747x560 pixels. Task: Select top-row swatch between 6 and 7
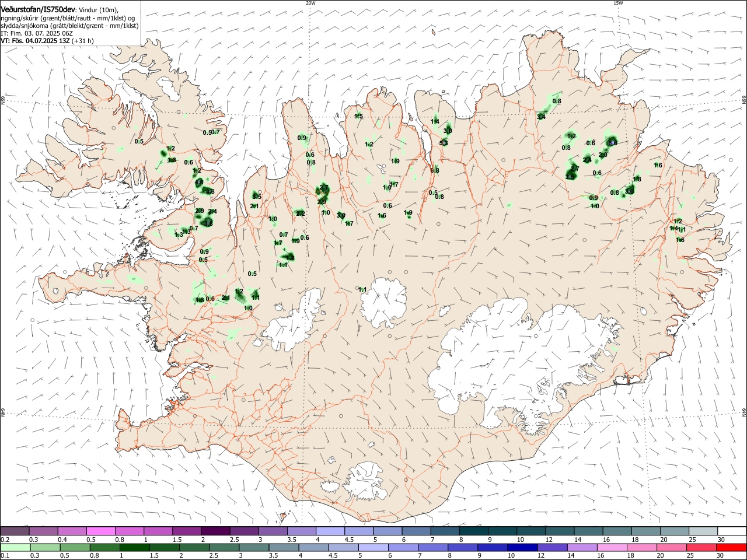point(416,531)
